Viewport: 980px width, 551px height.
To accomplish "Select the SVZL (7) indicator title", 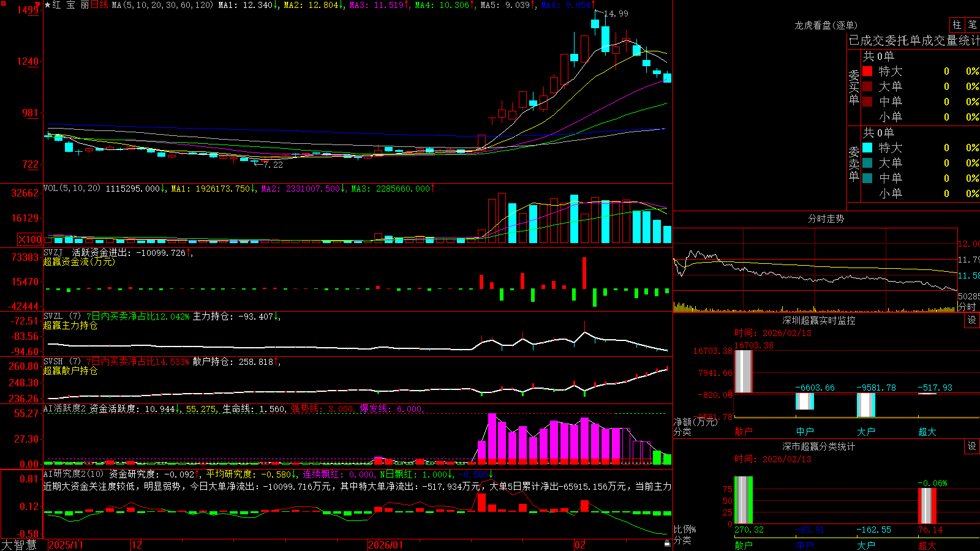I will (62, 317).
